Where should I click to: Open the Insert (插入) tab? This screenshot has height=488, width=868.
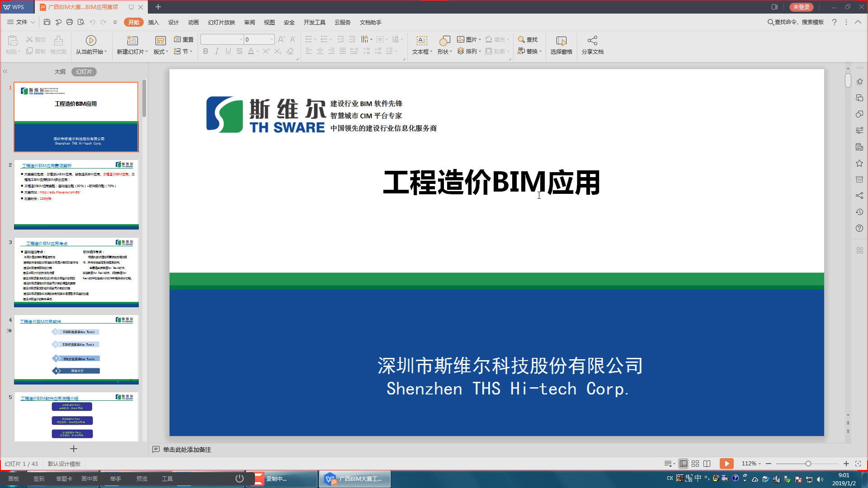coord(154,22)
